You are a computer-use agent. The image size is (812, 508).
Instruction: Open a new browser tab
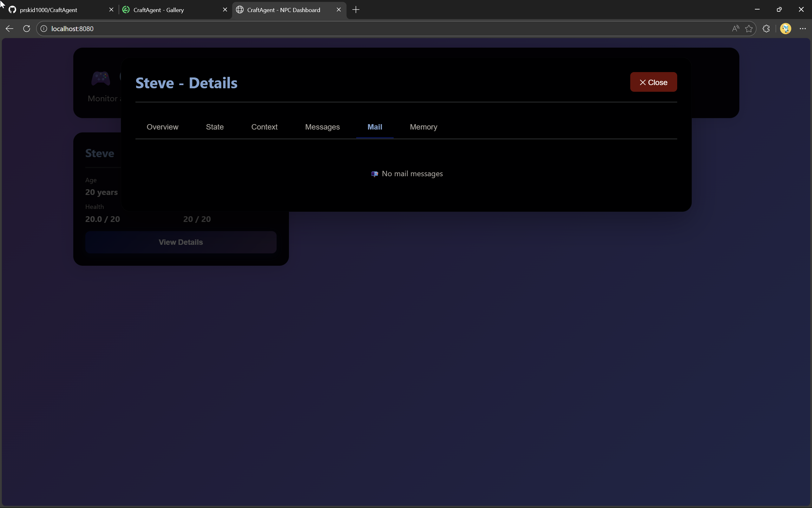pyautogui.click(x=356, y=10)
